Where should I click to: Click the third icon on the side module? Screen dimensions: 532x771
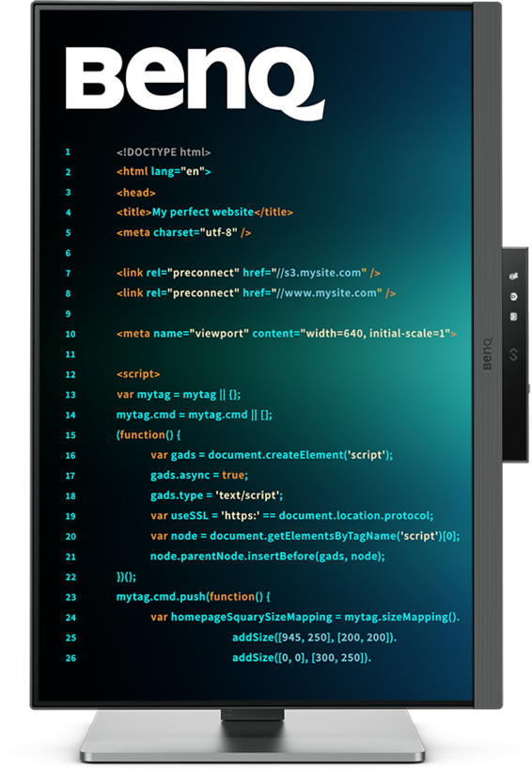pos(513,317)
